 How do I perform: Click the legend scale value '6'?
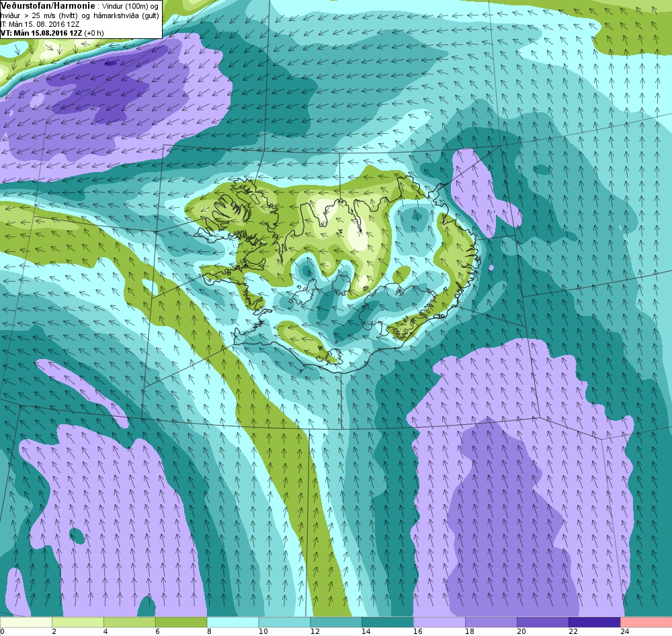tap(157, 631)
